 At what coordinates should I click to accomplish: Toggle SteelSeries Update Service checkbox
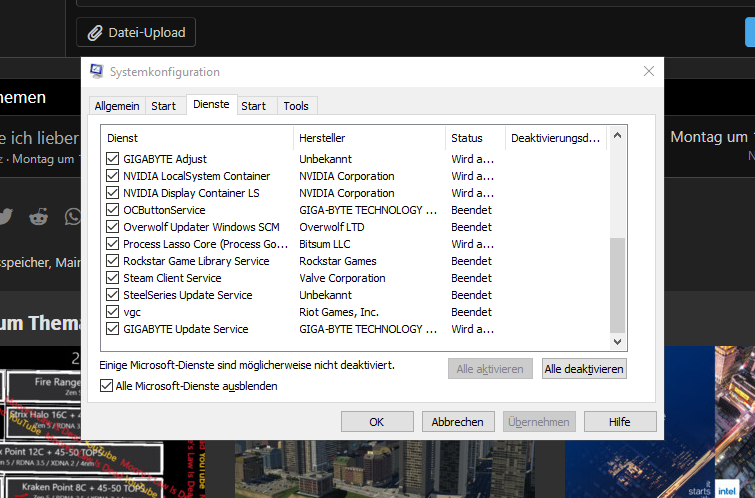[112, 295]
